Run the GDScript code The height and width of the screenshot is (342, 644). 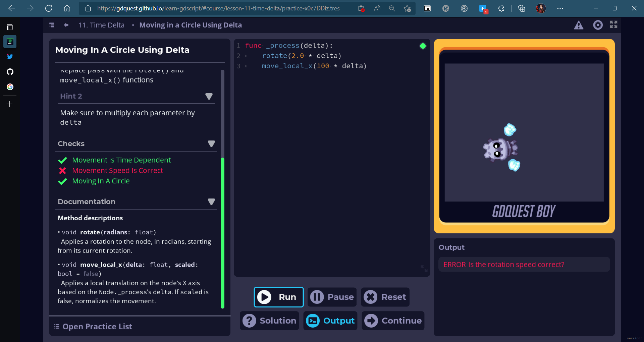click(278, 297)
